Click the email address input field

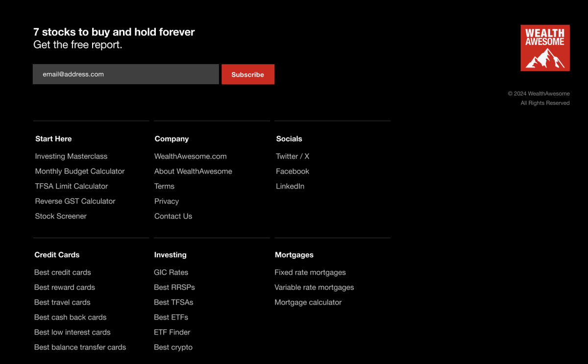126,74
